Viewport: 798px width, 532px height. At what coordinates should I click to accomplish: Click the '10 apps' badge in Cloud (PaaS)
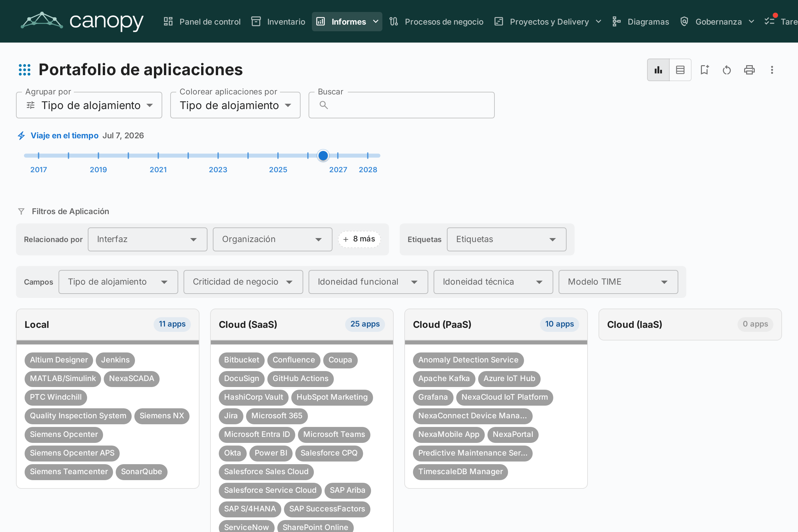click(x=560, y=325)
